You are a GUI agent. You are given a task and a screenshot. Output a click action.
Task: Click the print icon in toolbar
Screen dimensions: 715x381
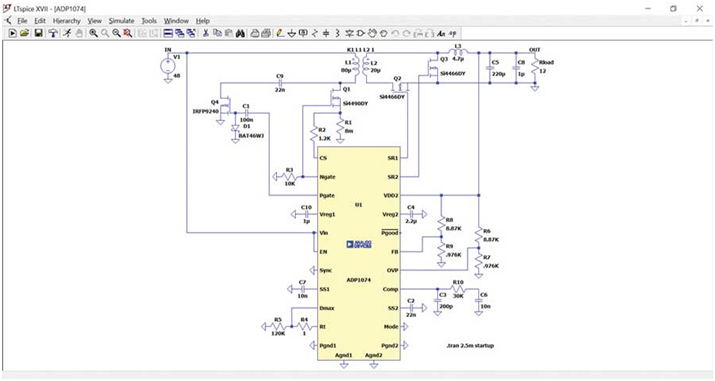255,33
